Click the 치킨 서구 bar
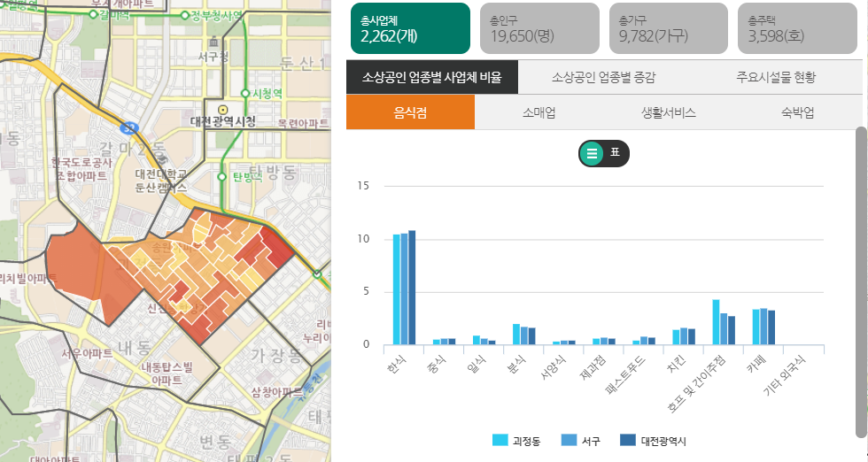Image resolution: width=868 pixels, height=462 pixels. (x=684, y=336)
